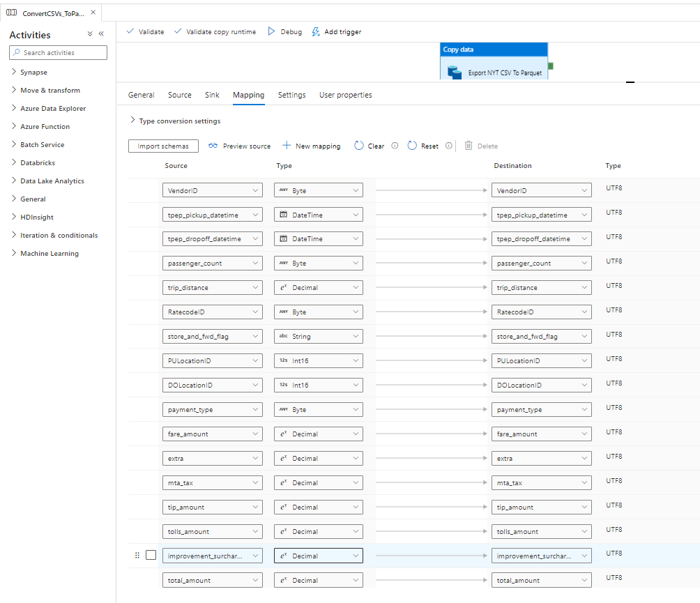Screen dimensions: 700x603
Task: Click the Validate copy runtime button
Action: [215, 31]
